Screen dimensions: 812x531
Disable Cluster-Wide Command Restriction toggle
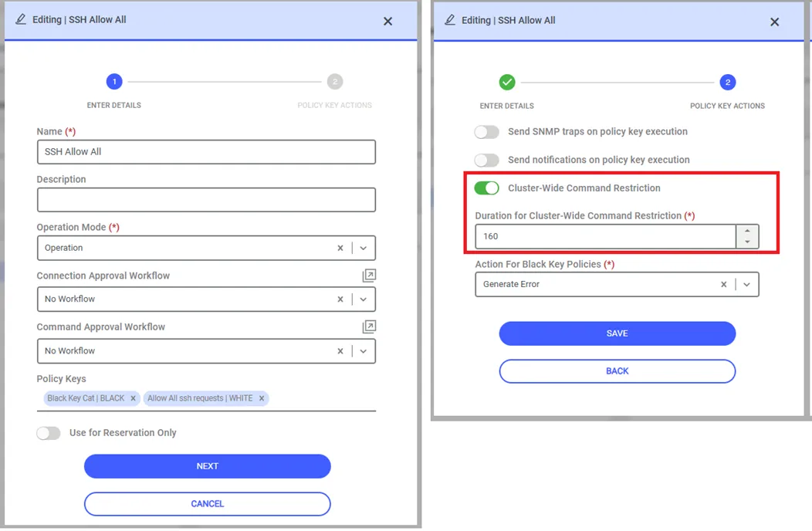click(487, 188)
